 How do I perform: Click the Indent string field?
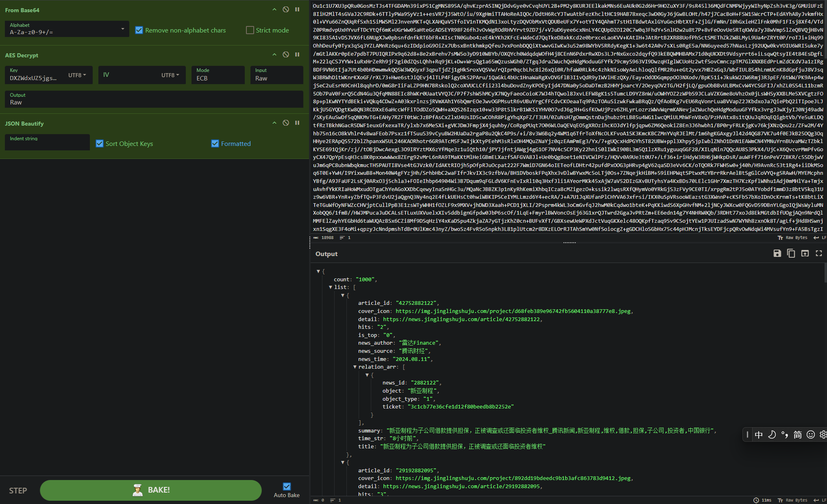48,142
